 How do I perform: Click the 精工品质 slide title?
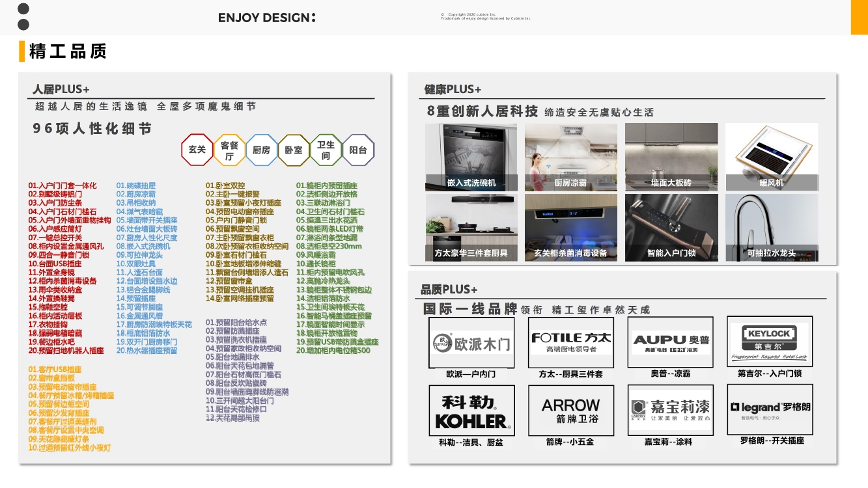tap(68, 51)
